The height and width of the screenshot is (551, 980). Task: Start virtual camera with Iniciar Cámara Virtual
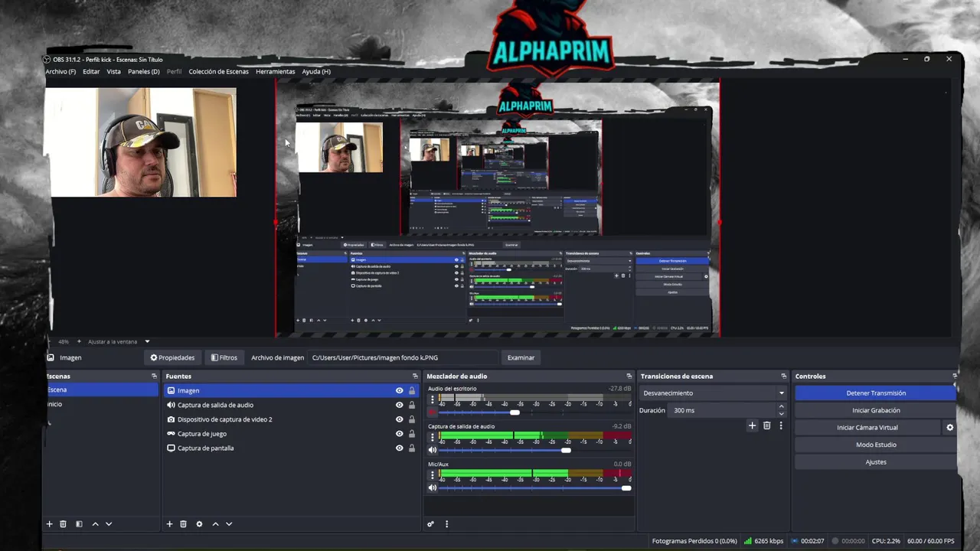click(x=867, y=428)
